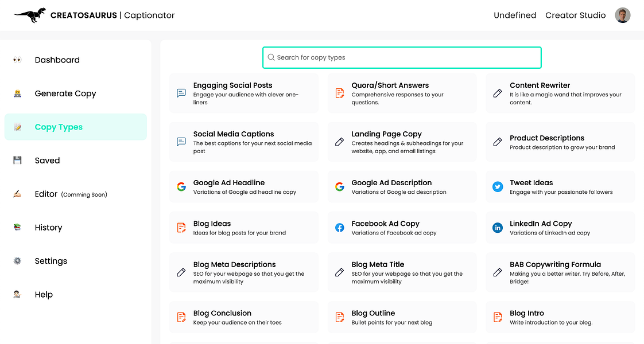Click the magnifier icon in search bar
The width and height of the screenshot is (644, 344).
point(271,57)
